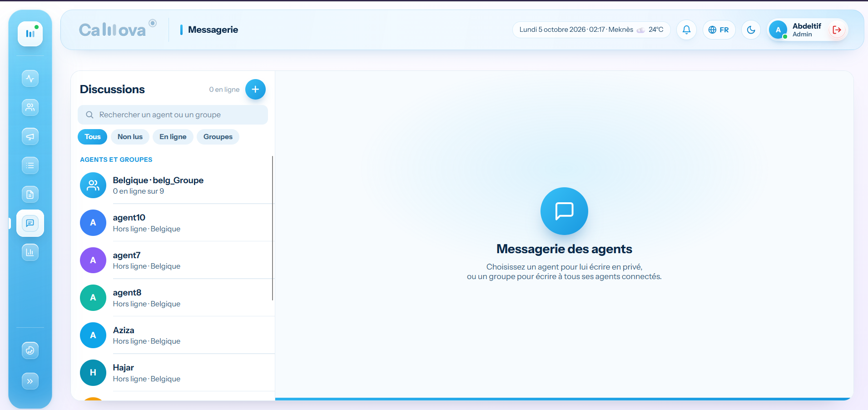Viewport: 868px width, 410px height.
Task: Click the AGENTS ET GROUPES section heading
Action: pyautogui.click(x=116, y=160)
